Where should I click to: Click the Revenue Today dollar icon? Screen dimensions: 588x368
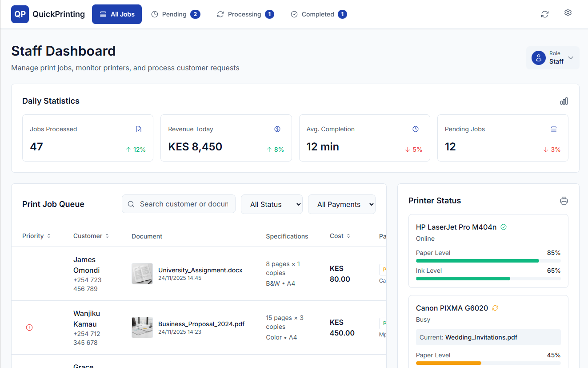pos(277,129)
